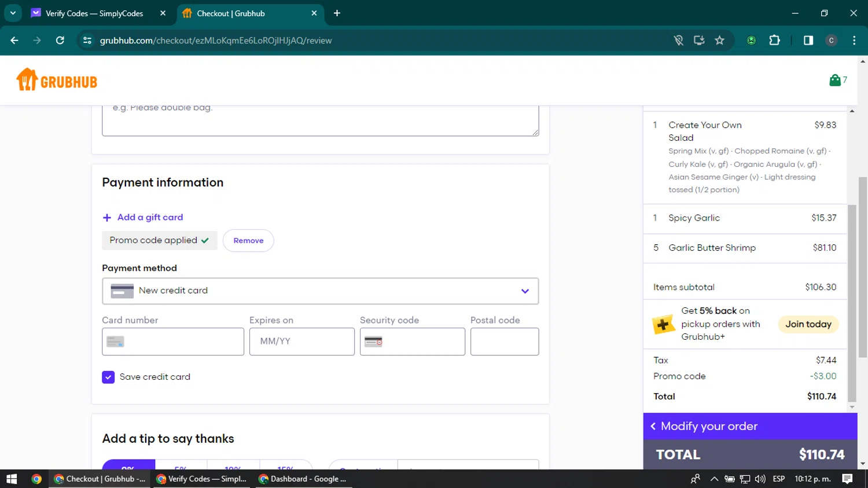Close the Verify Codes — SimplyCodes tab
868x488 pixels.
[x=163, y=13]
